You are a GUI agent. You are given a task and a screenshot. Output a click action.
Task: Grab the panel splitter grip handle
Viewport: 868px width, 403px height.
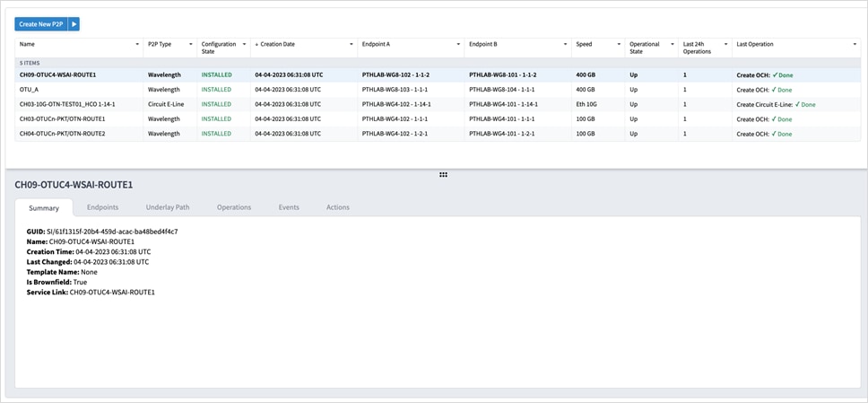pos(443,174)
